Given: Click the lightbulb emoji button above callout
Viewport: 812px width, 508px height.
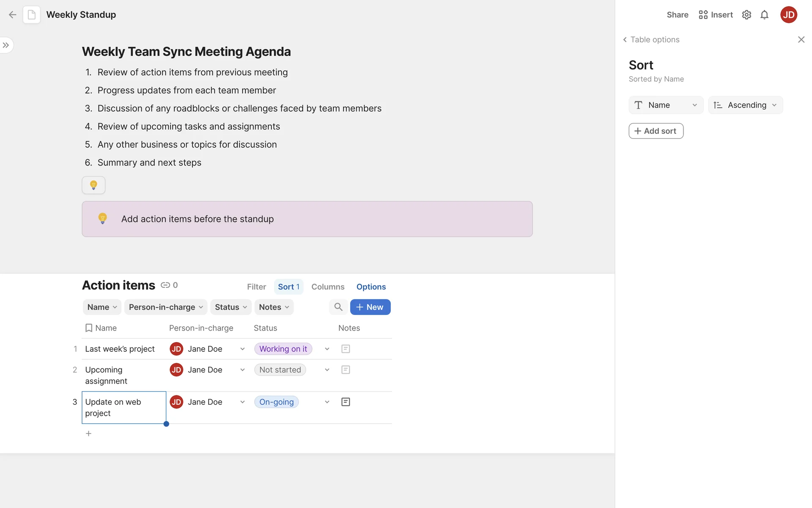Looking at the screenshot, I should (x=93, y=185).
